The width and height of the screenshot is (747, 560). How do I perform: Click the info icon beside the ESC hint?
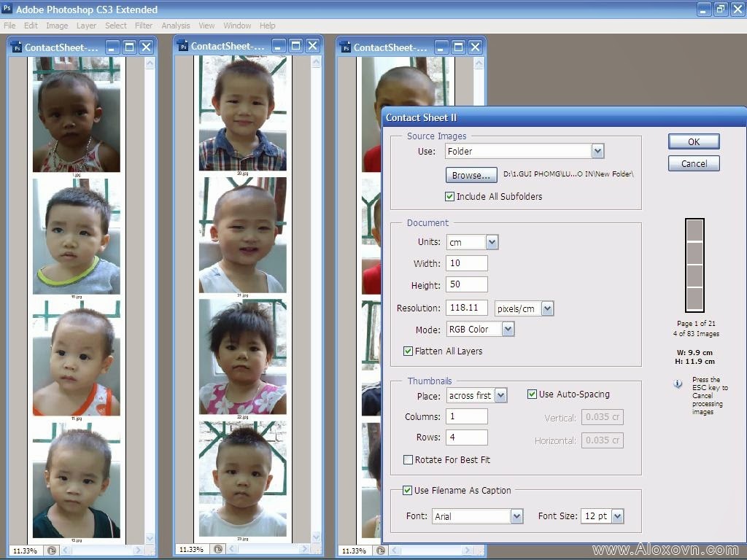coord(678,384)
